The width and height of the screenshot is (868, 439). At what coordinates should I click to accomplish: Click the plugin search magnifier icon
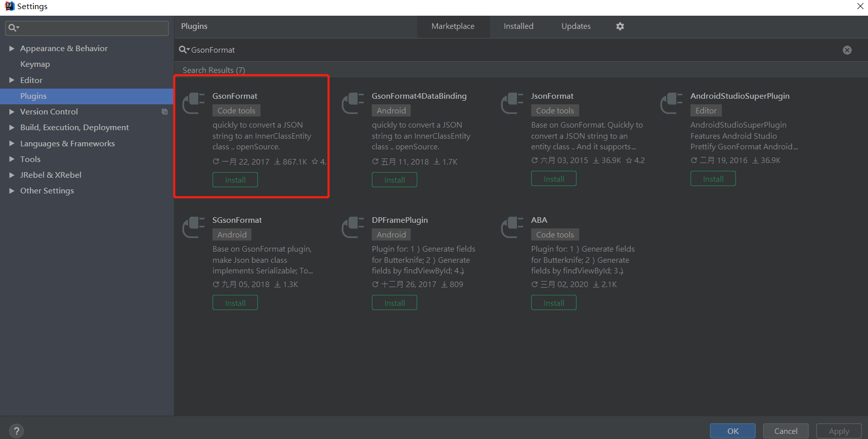click(x=184, y=50)
